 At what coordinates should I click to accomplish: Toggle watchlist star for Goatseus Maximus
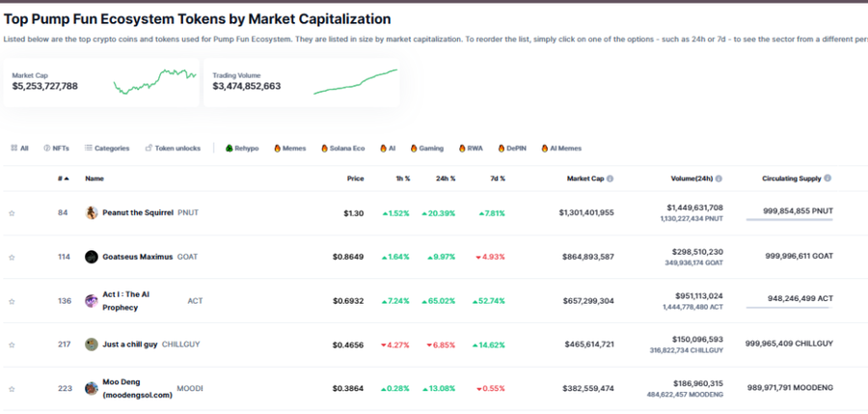[x=12, y=258]
